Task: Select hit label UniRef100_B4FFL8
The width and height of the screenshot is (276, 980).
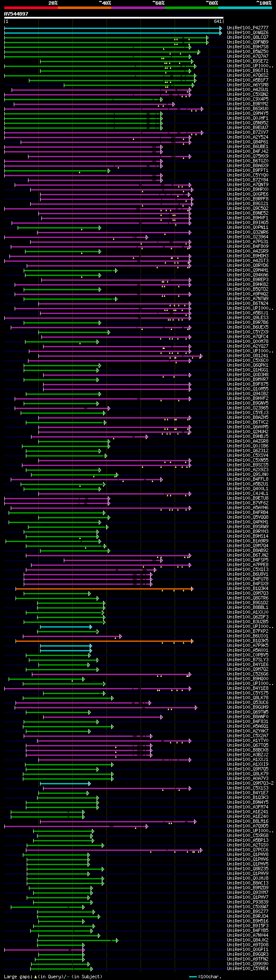Action: coord(248,479)
